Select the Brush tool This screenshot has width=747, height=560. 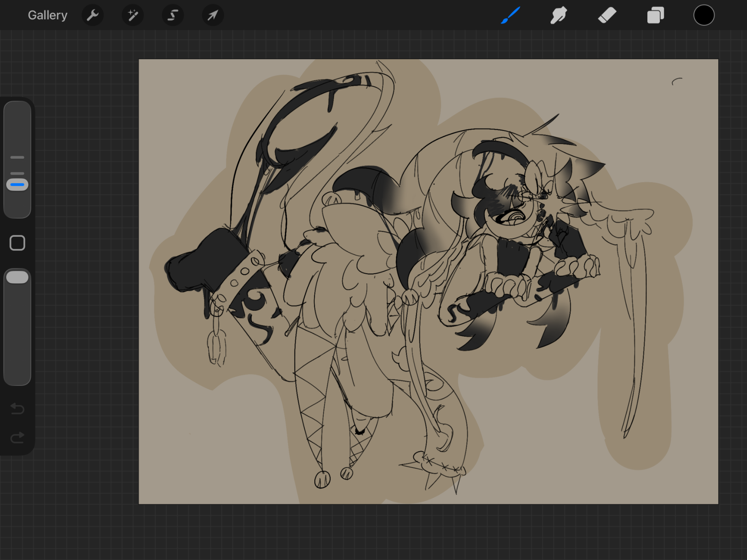coord(510,16)
